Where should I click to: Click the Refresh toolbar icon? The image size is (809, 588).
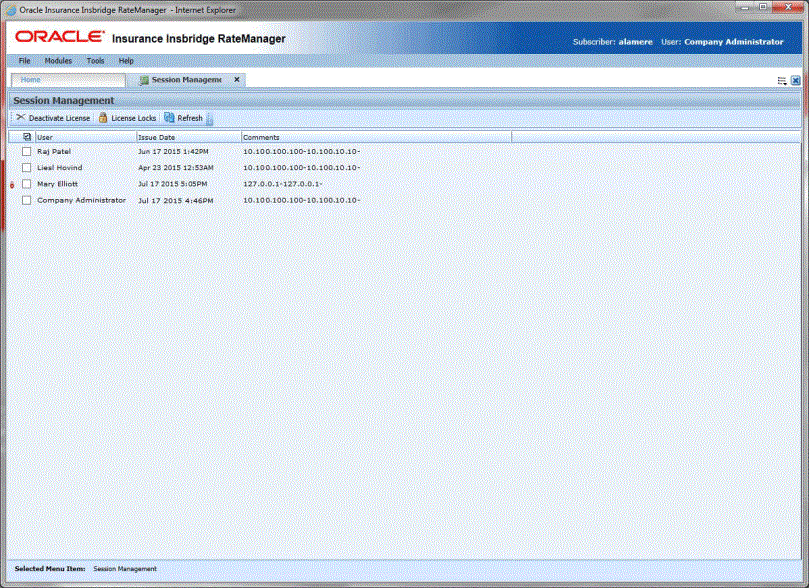point(168,116)
